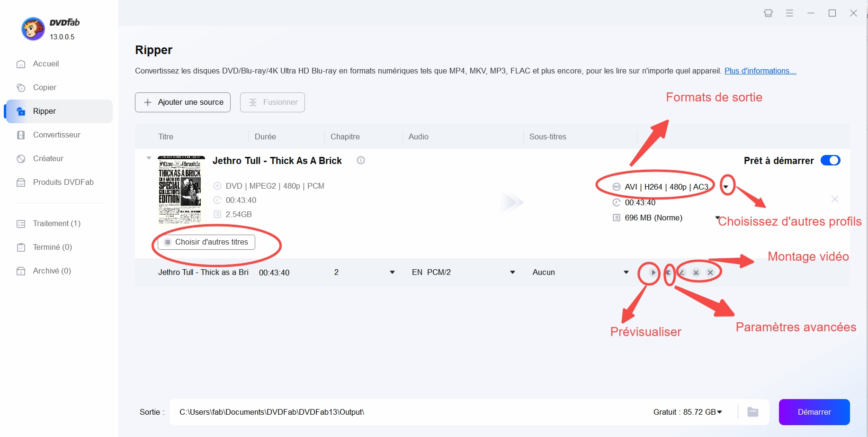Click the Sous-titres column header

548,137
